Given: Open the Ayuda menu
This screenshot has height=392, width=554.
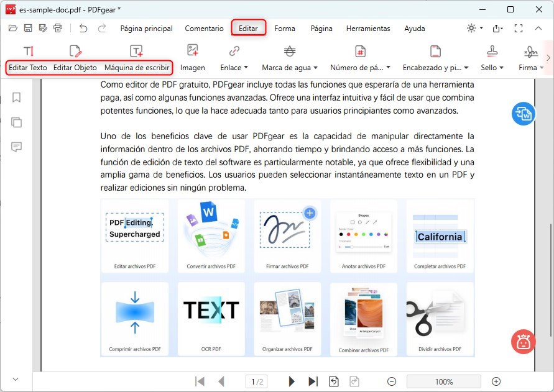Looking at the screenshot, I should (415, 29).
